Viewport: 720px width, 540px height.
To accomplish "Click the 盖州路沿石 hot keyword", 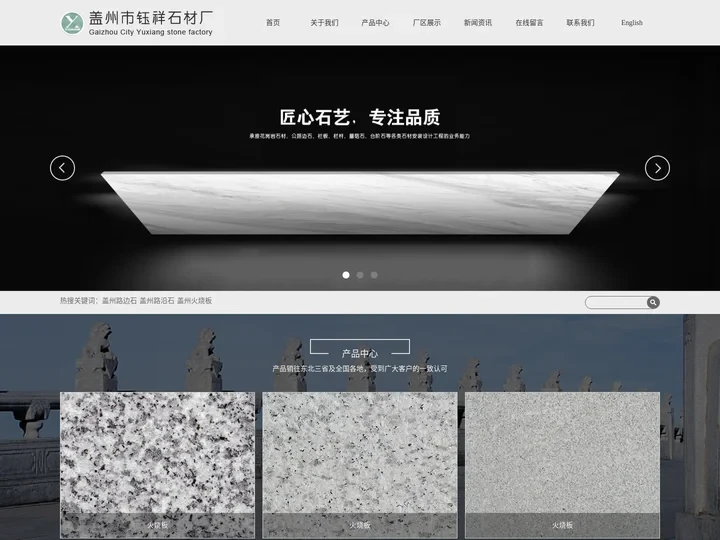I will coord(157,300).
